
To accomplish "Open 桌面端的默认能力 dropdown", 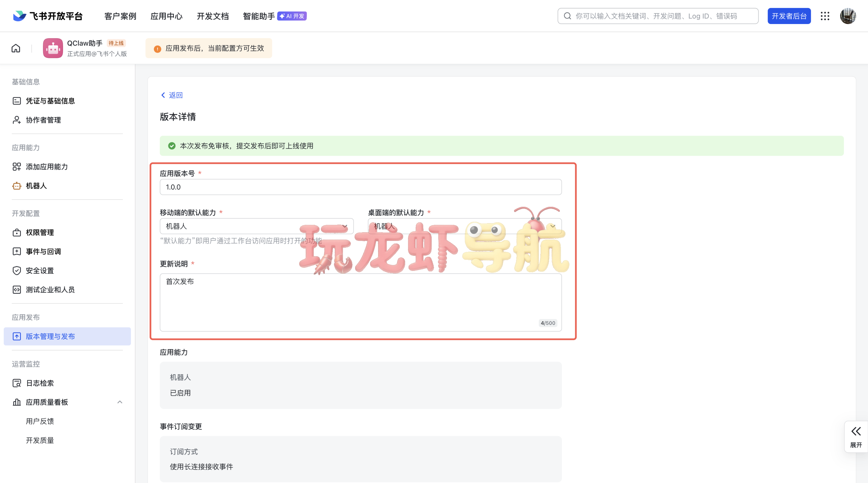I will [x=465, y=226].
